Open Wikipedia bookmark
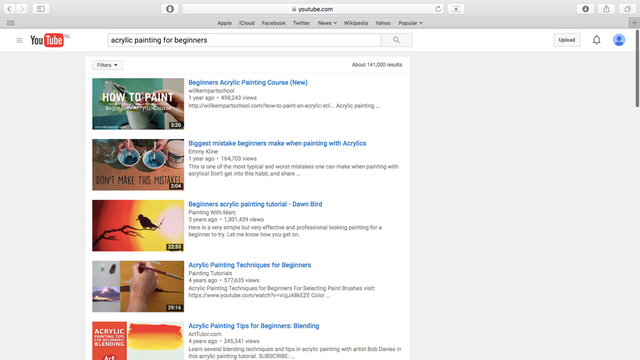The height and width of the screenshot is (360, 640). point(356,23)
